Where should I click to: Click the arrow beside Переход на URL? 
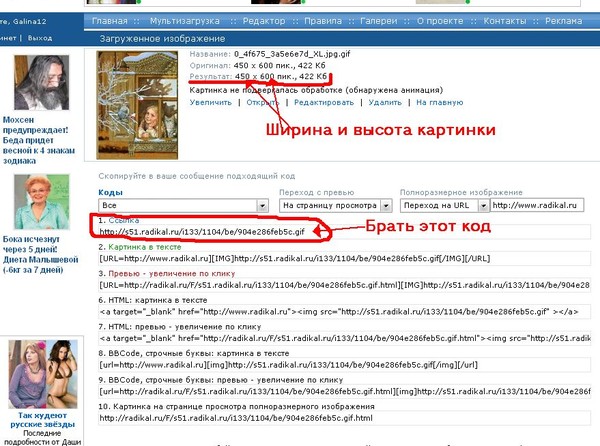click(483, 206)
